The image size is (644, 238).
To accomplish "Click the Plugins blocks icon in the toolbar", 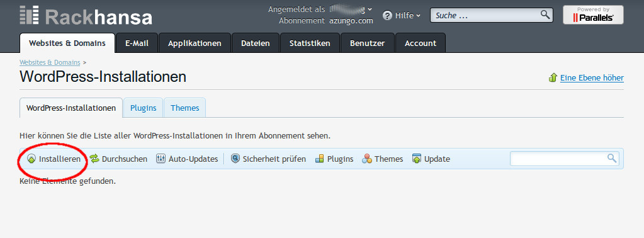I will point(320,159).
